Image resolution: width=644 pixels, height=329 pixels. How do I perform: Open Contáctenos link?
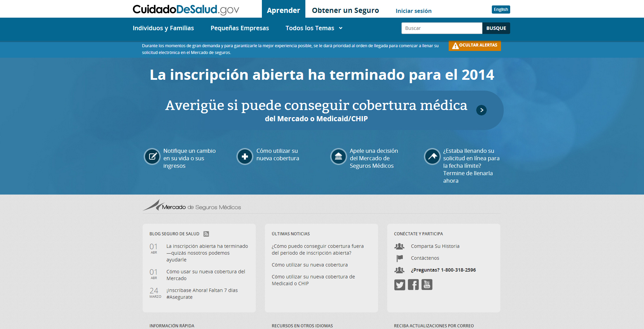pyautogui.click(x=425, y=258)
